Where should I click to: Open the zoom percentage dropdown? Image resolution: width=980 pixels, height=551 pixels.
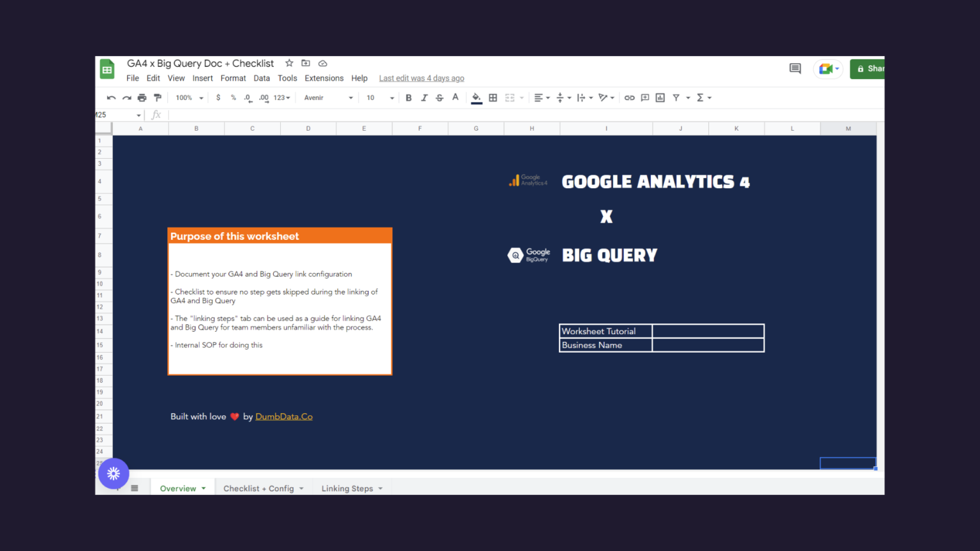[188, 97]
